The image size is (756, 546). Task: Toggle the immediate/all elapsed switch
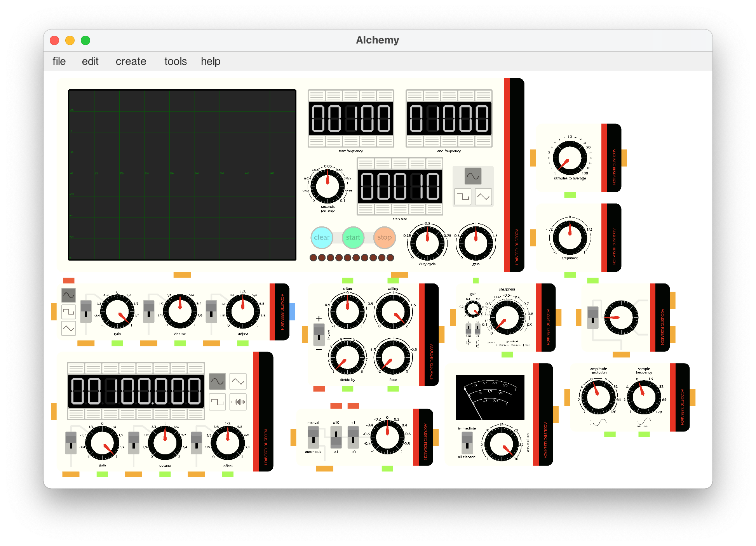point(467,443)
